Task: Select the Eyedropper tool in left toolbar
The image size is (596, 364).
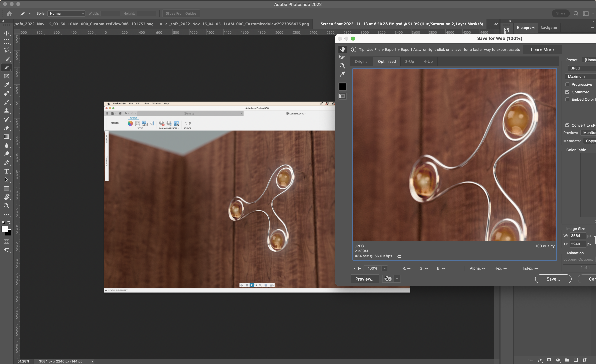Action: click(x=6, y=85)
